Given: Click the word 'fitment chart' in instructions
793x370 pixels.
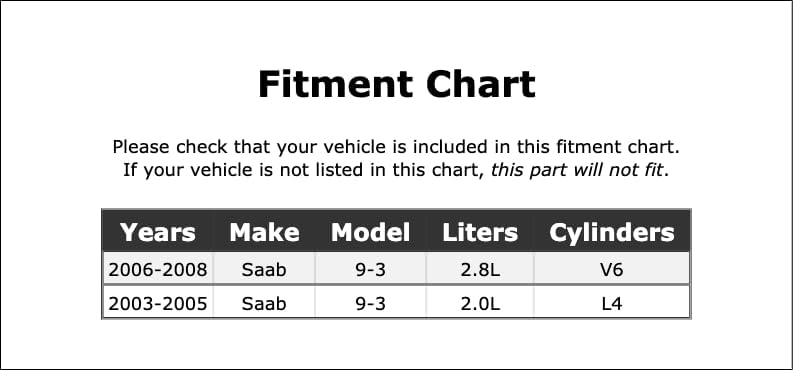Looking at the screenshot, I should pos(616,148).
